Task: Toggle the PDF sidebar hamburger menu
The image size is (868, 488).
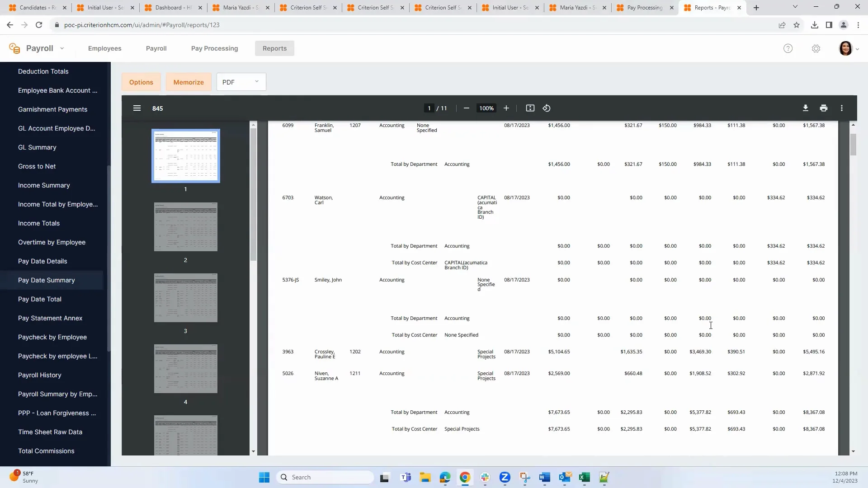Action: pyautogui.click(x=137, y=108)
